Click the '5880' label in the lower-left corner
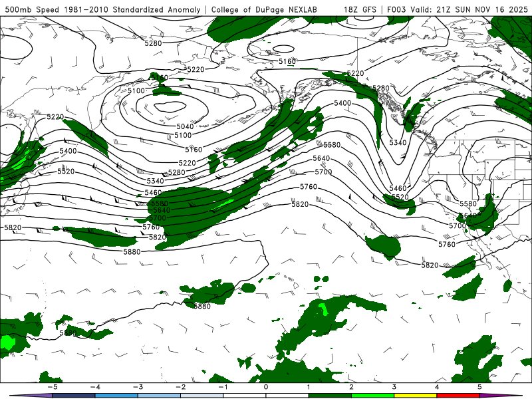This screenshot has height=399, width=532. (x=68, y=333)
